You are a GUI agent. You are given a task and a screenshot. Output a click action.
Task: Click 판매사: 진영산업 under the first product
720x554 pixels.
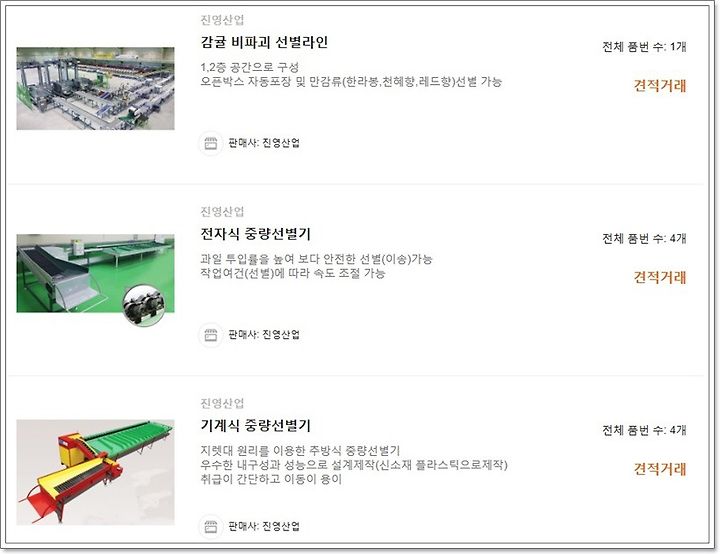point(264,143)
